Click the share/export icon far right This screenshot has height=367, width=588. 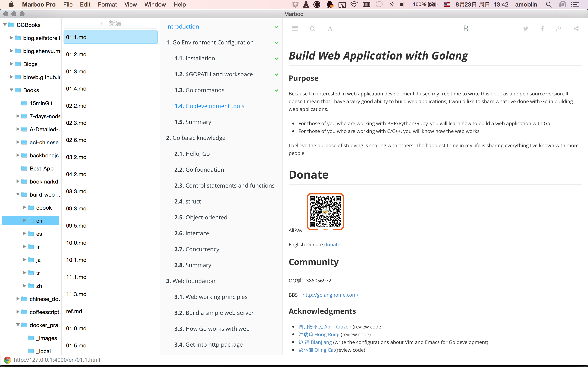click(576, 28)
